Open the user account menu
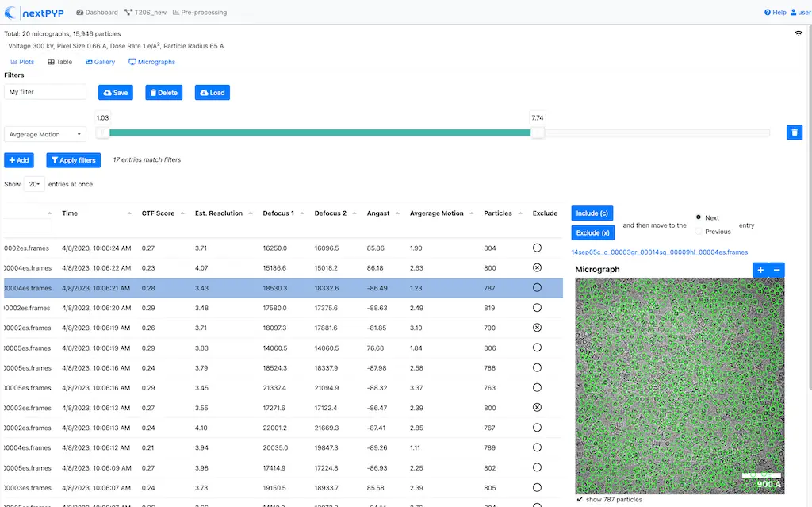The width and height of the screenshot is (812, 507). [799, 13]
